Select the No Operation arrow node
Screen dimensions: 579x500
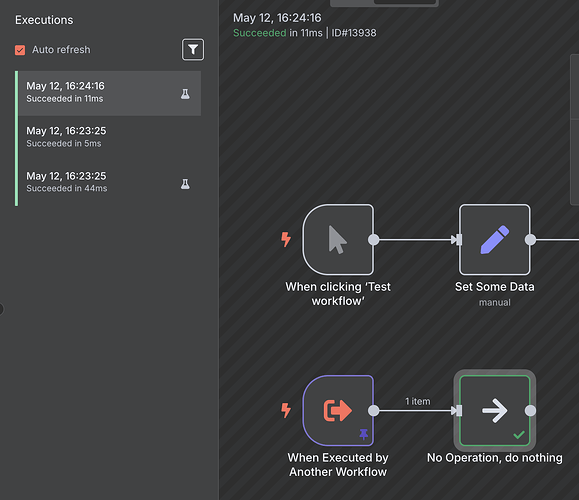click(x=494, y=410)
